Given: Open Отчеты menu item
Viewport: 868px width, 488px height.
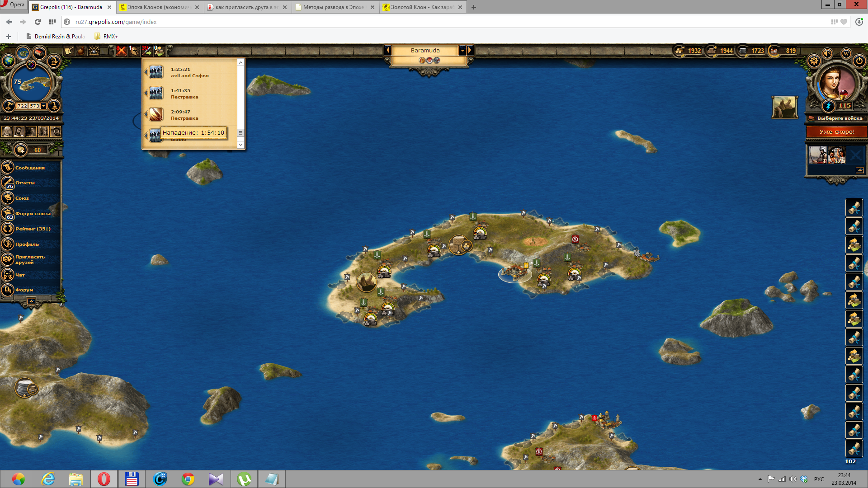Looking at the screenshot, I should 30,183.
